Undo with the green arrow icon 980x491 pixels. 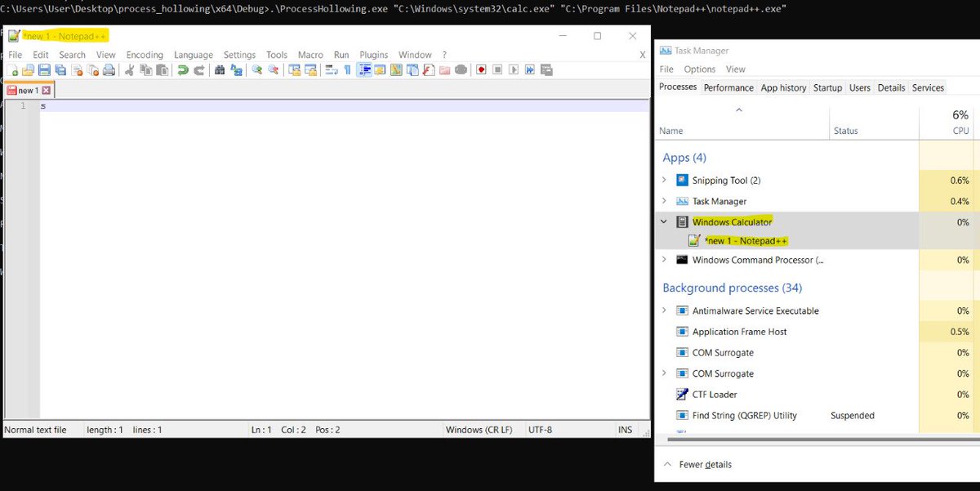182,70
